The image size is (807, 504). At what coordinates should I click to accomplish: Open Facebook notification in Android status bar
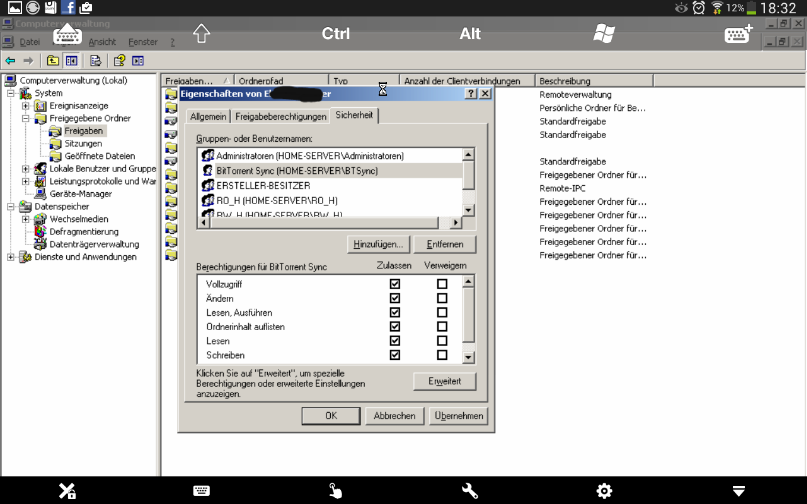pyautogui.click(x=68, y=7)
